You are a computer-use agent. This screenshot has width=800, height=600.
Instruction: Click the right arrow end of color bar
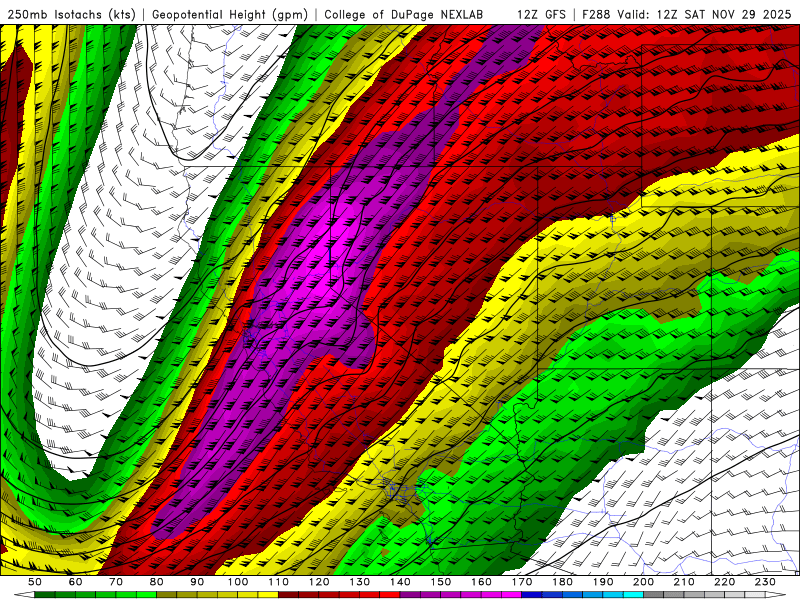coord(776,595)
